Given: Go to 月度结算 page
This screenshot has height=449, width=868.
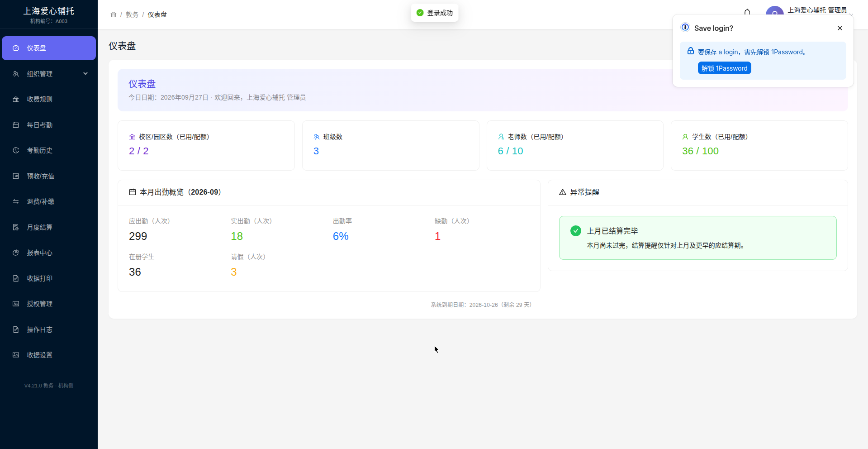Looking at the screenshot, I should (x=49, y=227).
